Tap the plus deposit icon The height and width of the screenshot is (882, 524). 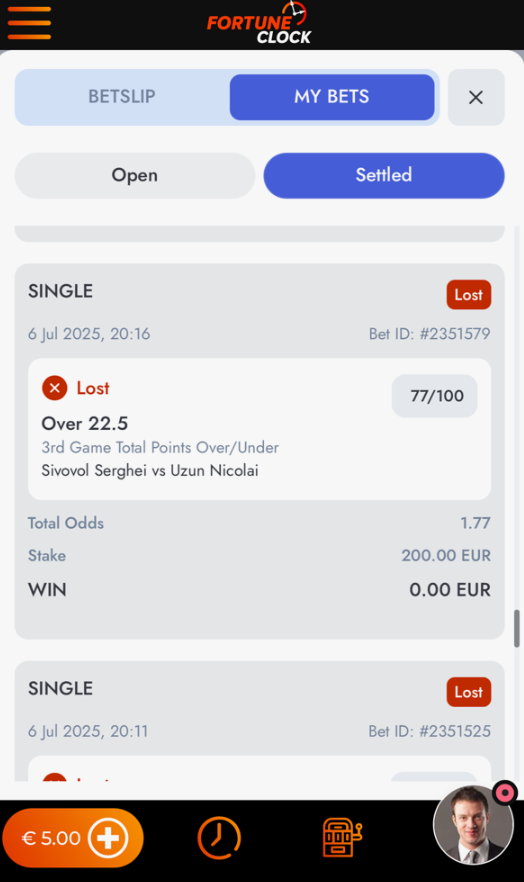tap(108, 838)
